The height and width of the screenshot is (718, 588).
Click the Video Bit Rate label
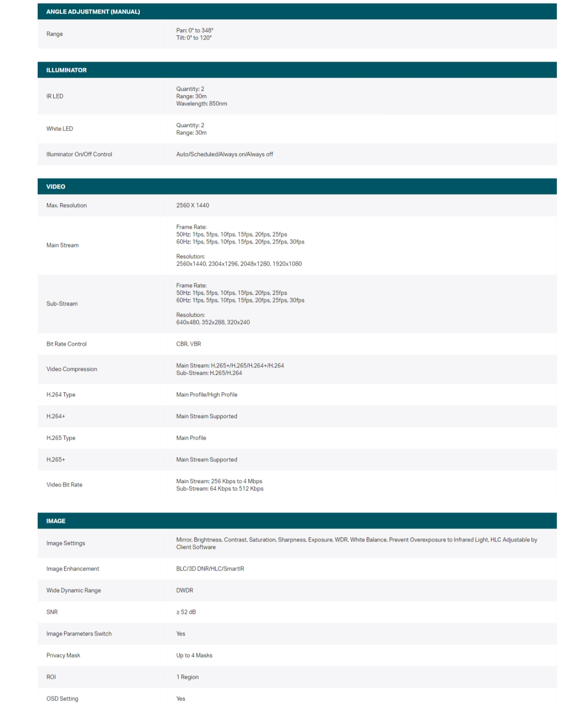pyautogui.click(x=64, y=485)
